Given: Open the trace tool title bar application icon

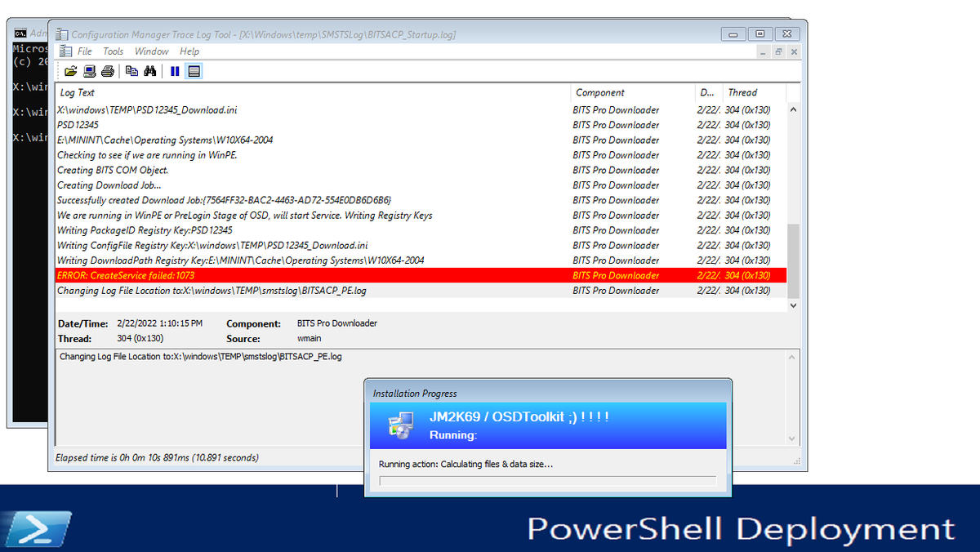Looking at the screenshot, I should click(61, 34).
